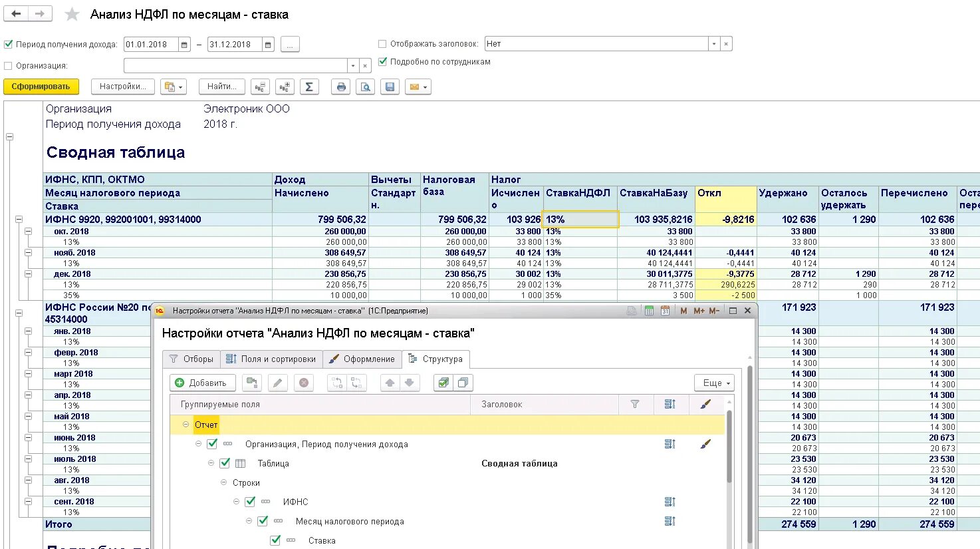Go back with the left arrow button
The image size is (980, 549).
(x=16, y=14)
